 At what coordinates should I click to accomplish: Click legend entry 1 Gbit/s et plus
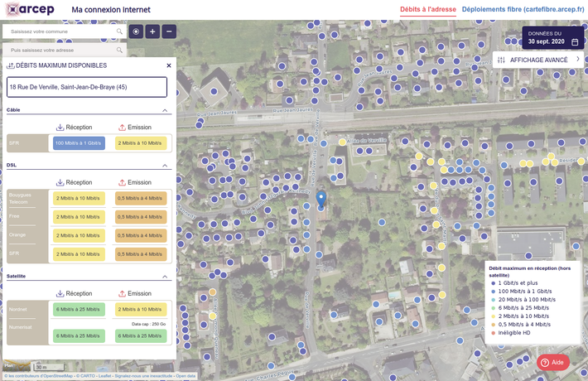[518, 283]
